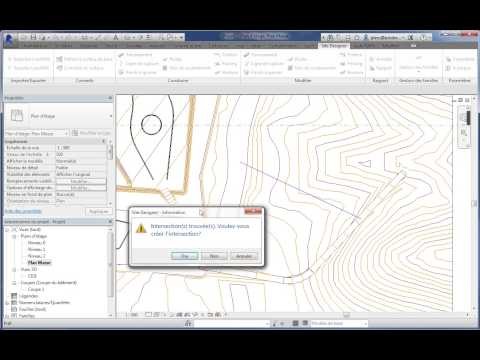Click the zoom tool in navigation bar
Screen dimensions: 480x360
pos(464,133)
